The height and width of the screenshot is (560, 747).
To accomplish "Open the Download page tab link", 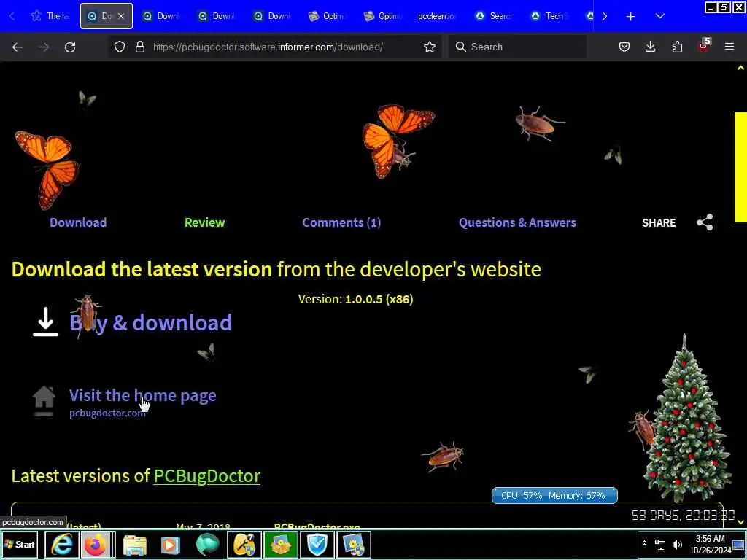I will click(78, 222).
